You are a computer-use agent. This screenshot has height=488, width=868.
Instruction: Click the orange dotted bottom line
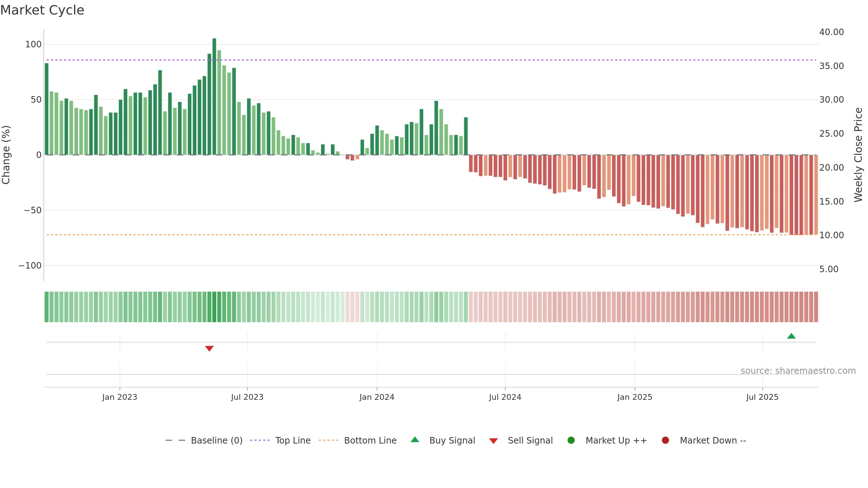[x=431, y=235]
